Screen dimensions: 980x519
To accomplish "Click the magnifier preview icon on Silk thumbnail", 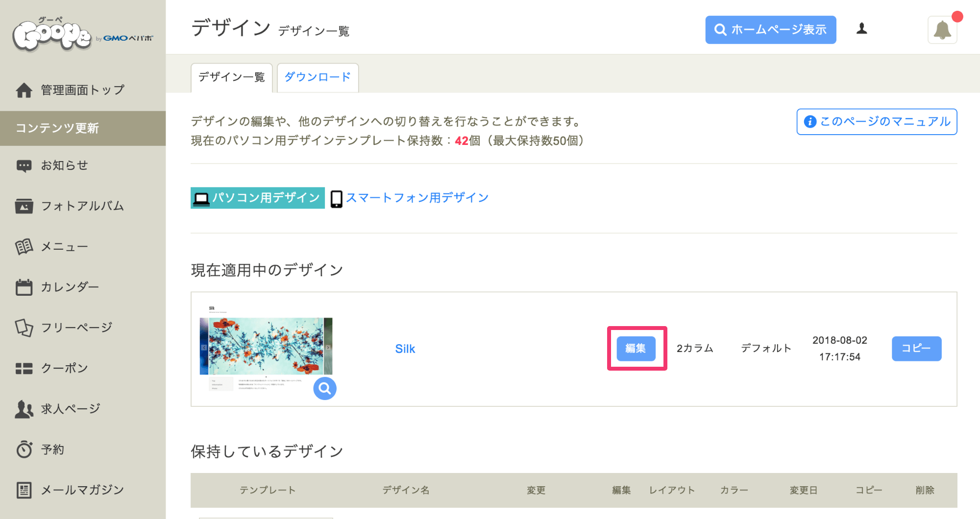I will (325, 388).
